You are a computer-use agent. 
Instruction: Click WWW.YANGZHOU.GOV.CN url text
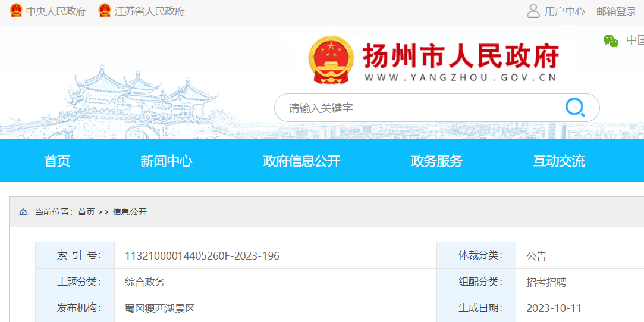coord(460,77)
